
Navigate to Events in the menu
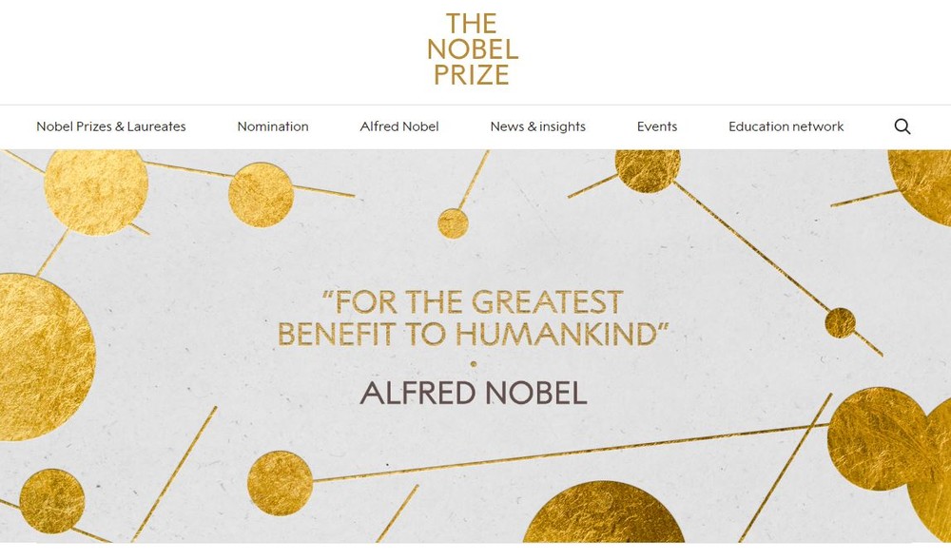pos(657,126)
